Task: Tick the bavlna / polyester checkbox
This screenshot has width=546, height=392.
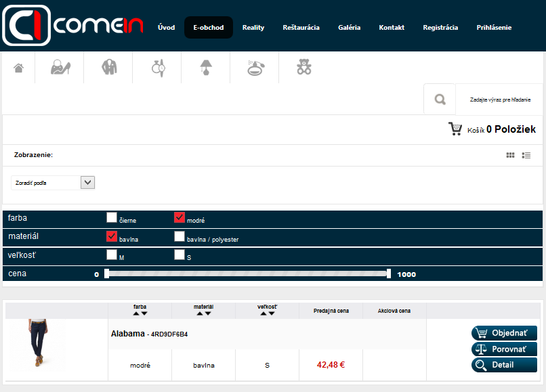Action: [x=180, y=236]
